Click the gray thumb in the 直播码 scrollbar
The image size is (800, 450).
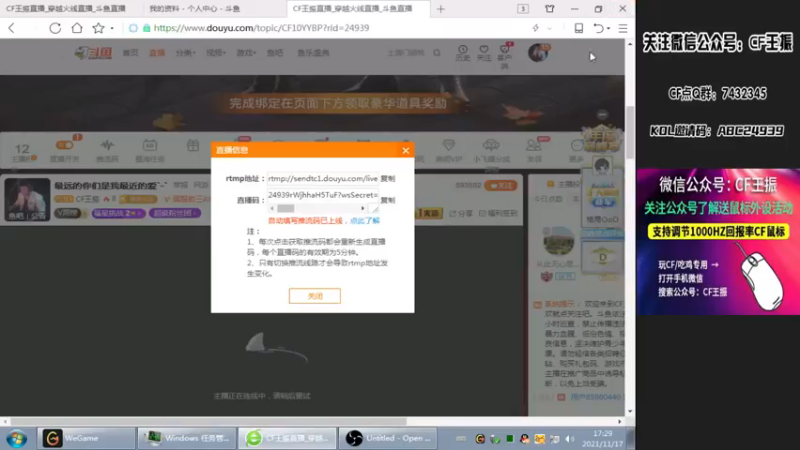[x=286, y=208]
